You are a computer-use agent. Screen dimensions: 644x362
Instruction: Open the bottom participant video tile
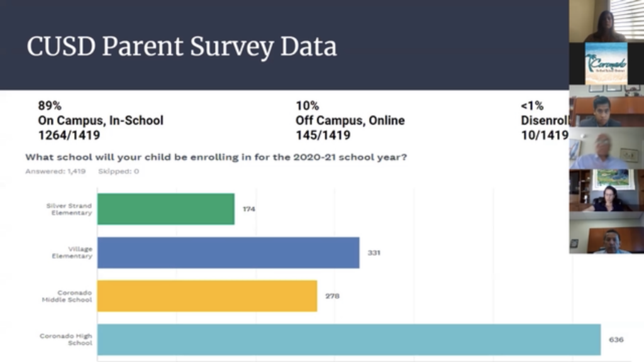[x=606, y=233]
